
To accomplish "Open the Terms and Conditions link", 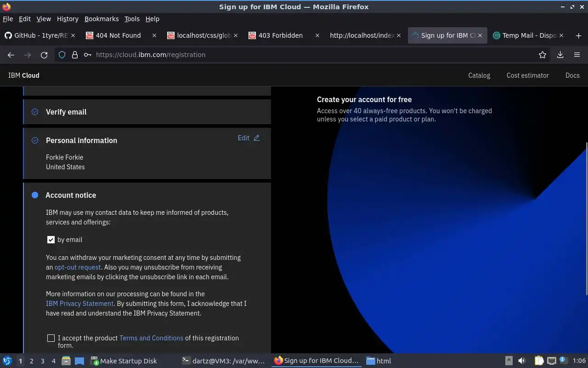I will point(151,338).
